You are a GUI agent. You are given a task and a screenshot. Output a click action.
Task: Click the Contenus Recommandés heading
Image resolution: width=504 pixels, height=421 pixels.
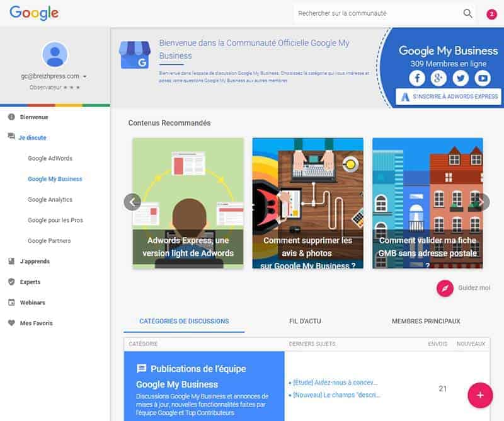point(169,123)
